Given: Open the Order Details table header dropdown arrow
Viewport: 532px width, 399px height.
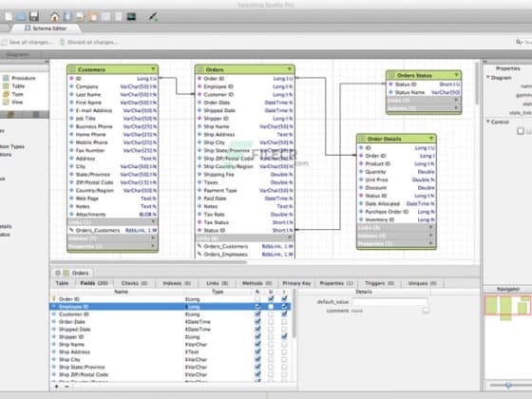Looking at the screenshot, I should point(431,139).
